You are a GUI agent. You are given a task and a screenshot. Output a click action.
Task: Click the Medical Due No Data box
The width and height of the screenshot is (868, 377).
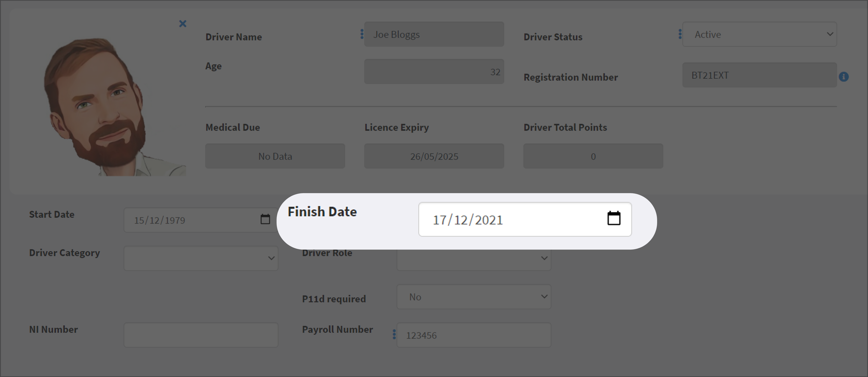tap(275, 156)
